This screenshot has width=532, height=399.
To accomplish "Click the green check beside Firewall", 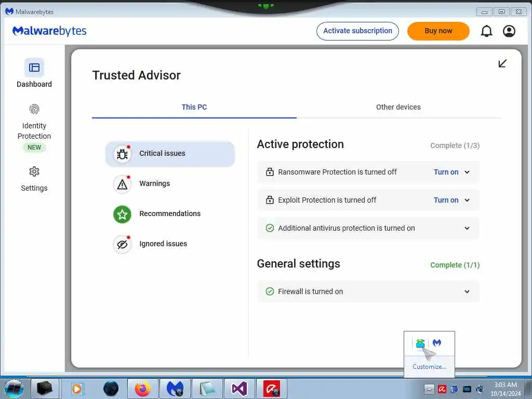I will pos(270,291).
